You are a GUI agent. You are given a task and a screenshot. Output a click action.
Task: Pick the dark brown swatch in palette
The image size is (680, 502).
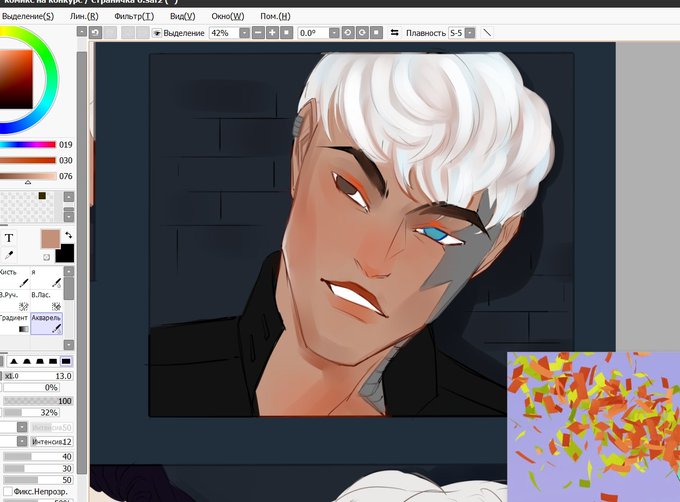(x=42, y=196)
